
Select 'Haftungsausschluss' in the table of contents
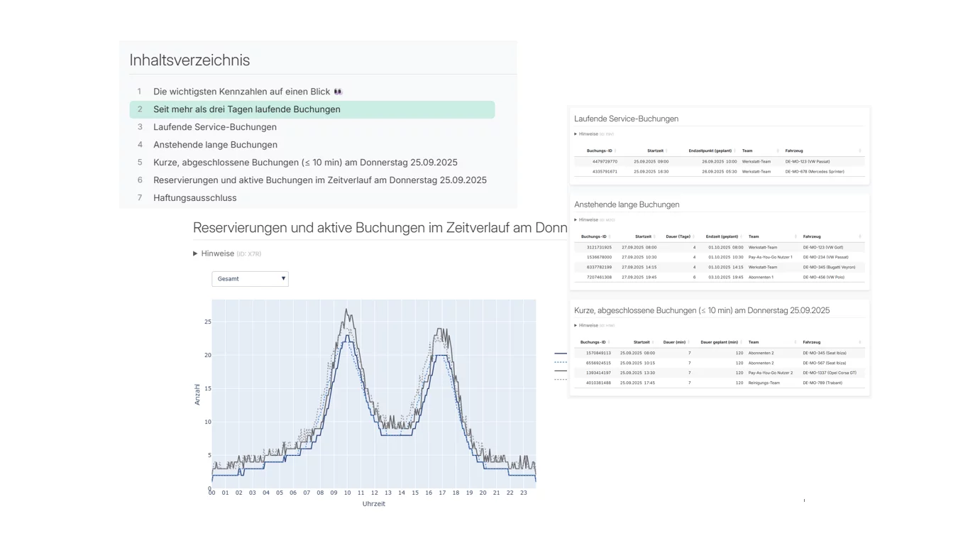click(x=194, y=198)
